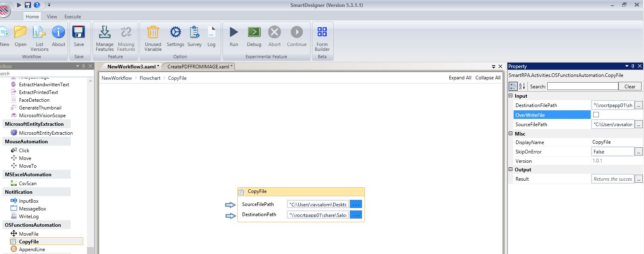Select the categorized view icon in Property panel

coord(513,86)
